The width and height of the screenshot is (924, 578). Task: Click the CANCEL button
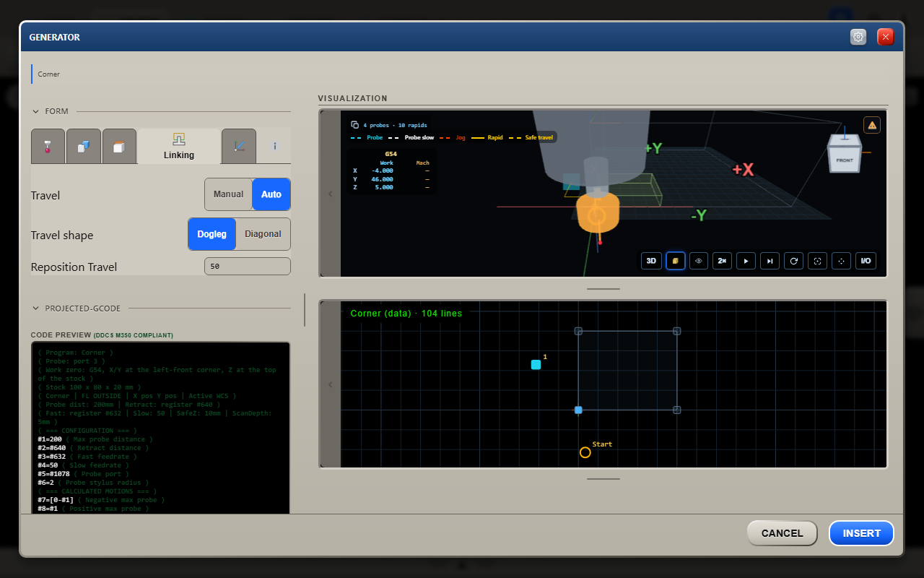(x=782, y=533)
